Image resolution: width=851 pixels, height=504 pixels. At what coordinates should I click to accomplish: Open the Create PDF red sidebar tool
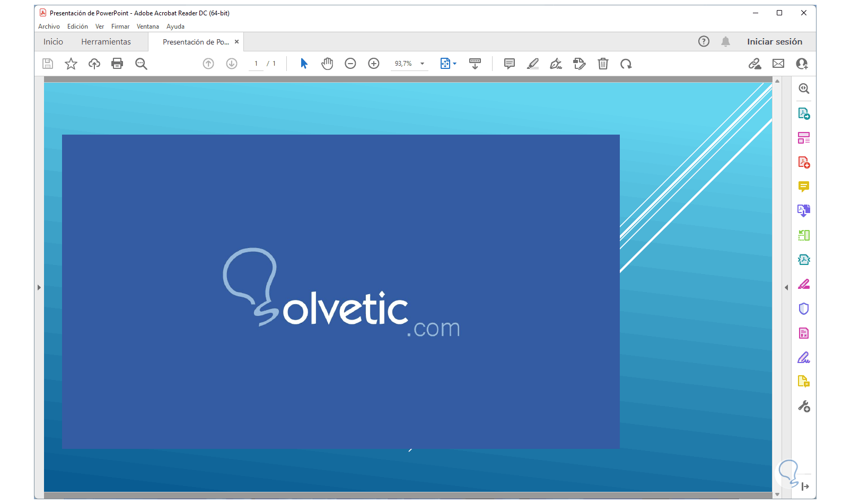click(x=804, y=162)
